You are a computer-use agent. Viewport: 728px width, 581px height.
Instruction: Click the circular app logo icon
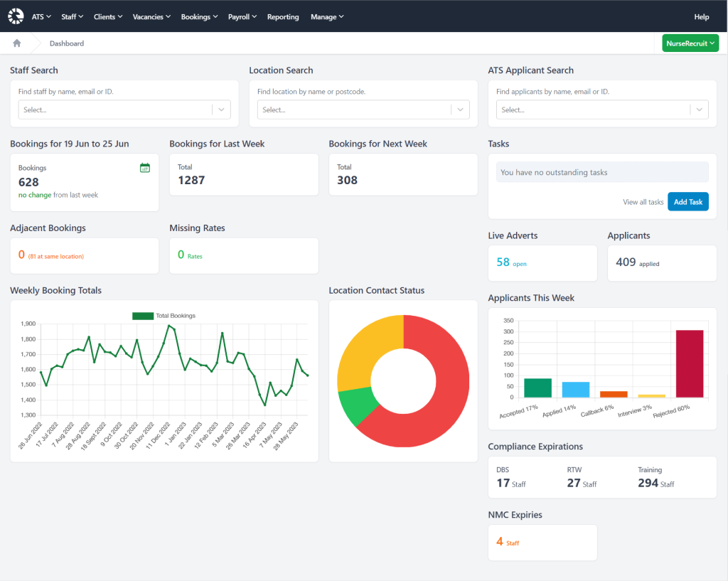[x=16, y=16]
